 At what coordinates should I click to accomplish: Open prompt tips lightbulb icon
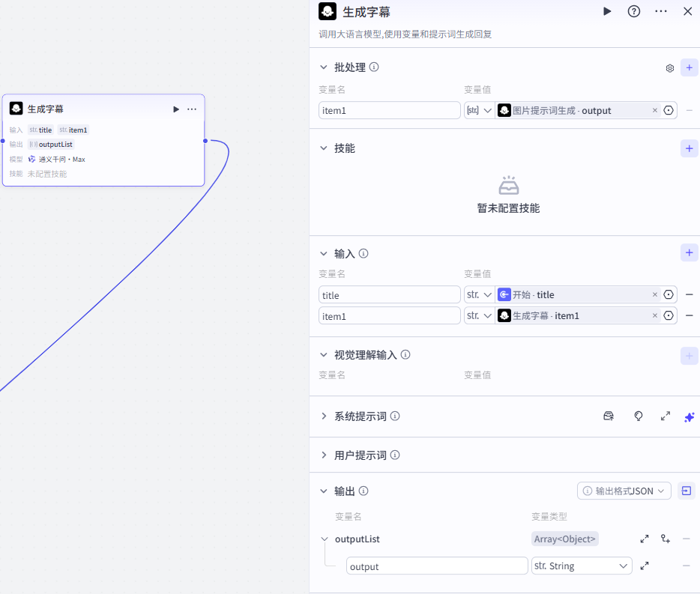click(x=639, y=416)
